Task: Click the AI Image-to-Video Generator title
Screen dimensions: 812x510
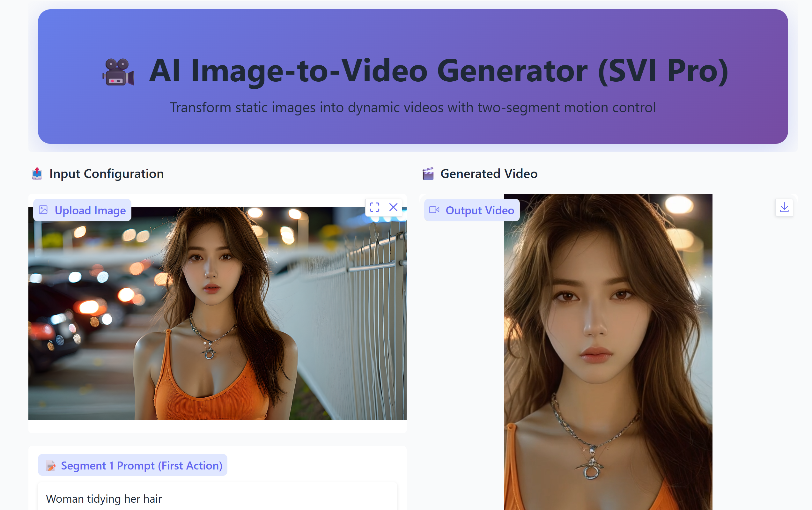Action: click(439, 70)
